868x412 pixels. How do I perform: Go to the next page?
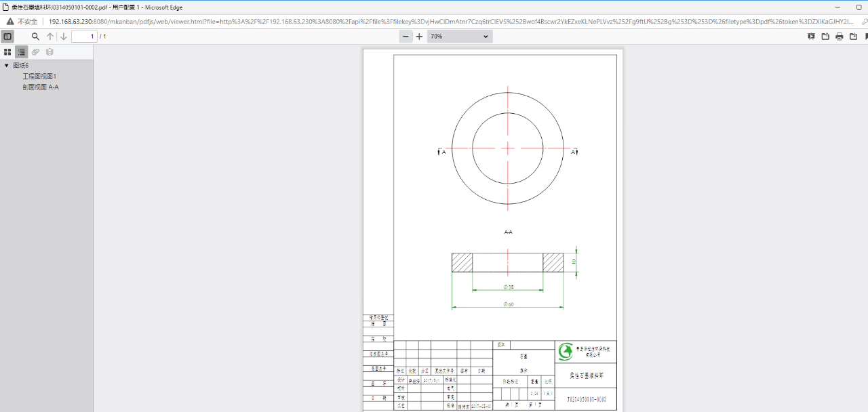[x=64, y=37]
